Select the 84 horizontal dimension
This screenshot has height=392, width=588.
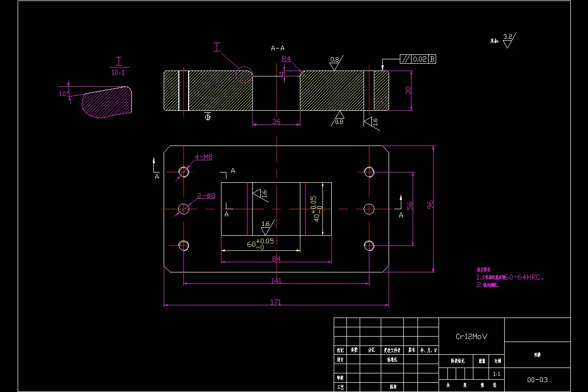pos(276,258)
